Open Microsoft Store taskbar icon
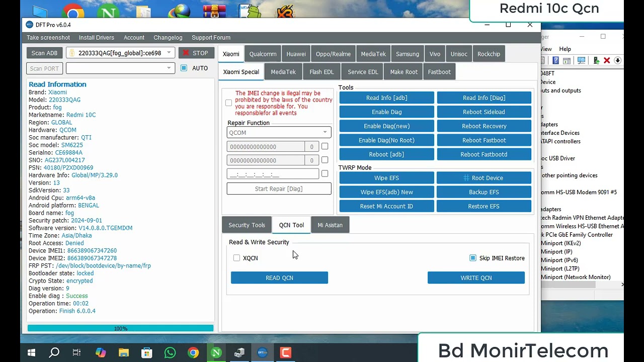This screenshot has width=644, height=362. click(x=146, y=353)
